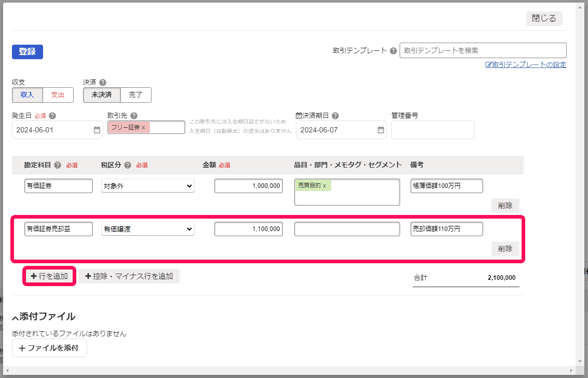Click ファイルを添付 button
Screen dimensions: 588x378
[49, 348]
